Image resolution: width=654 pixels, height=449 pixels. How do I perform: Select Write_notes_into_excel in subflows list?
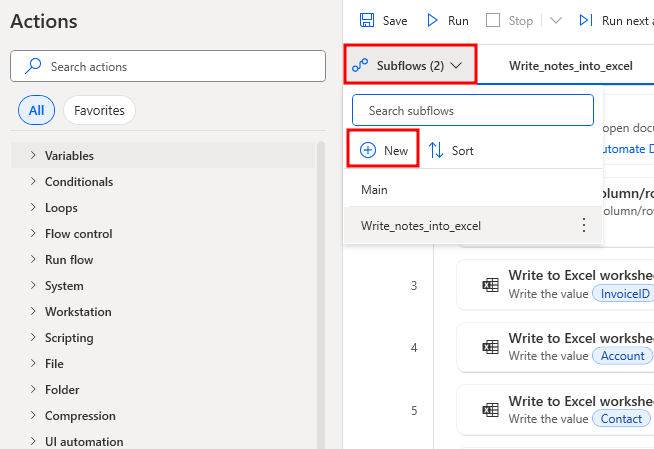[473, 225]
